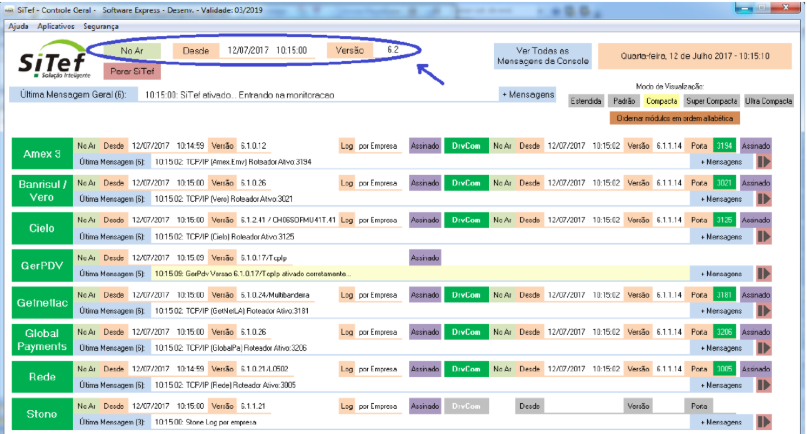
Task: Click the play/stop icon in GerPDV row
Action: (x=764, y=273)
